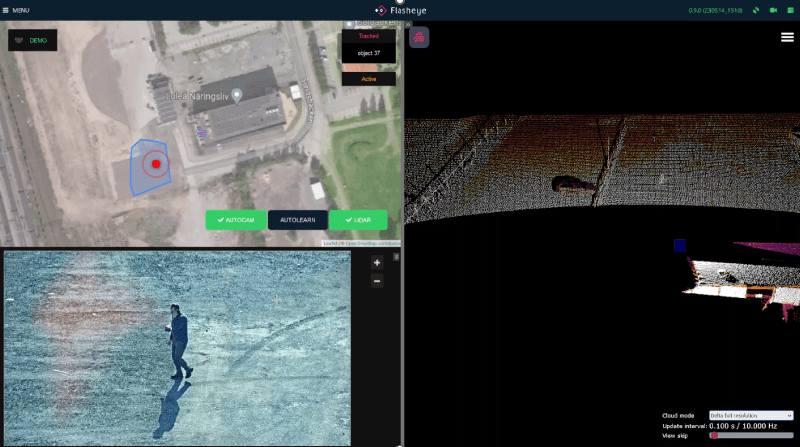Collapse the panel with double-chevron arrow
This screenshot has height=447, width=800.
pos(408,23)
